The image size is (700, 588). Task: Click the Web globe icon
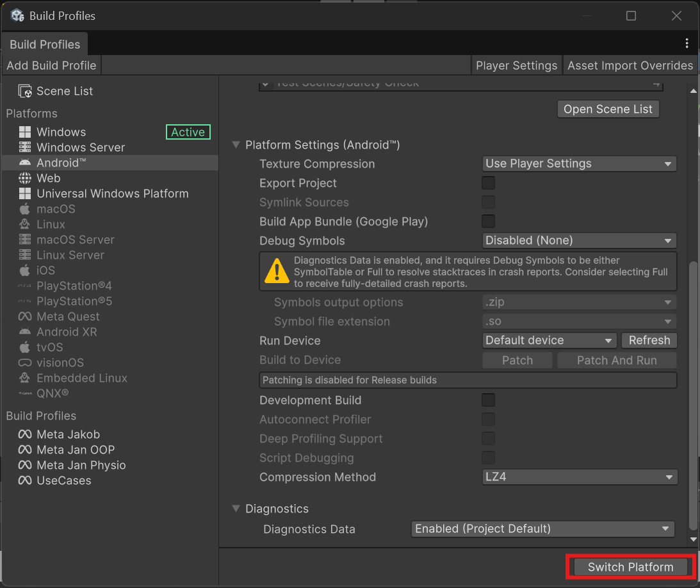[25, 178]
